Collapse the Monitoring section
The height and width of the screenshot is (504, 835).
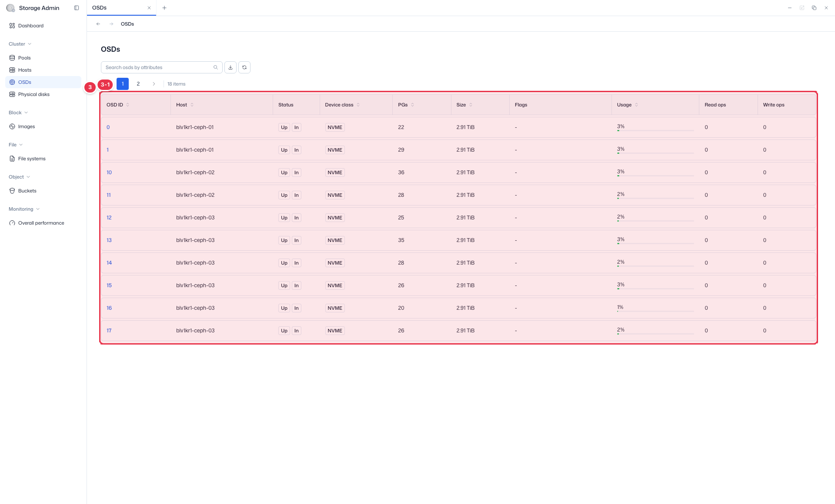(24, 209)
